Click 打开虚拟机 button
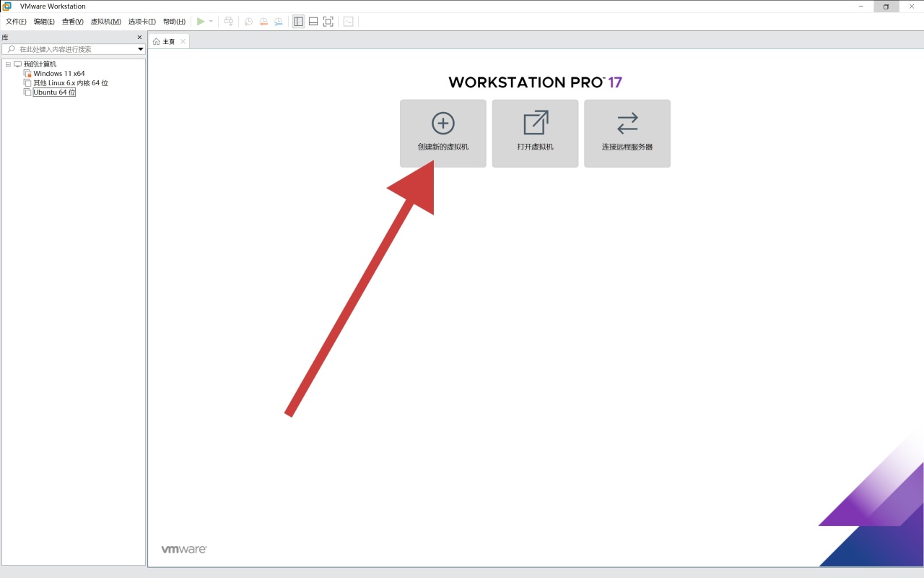The width and height of the screenshot is (924, 578). (x=535, y=134)
